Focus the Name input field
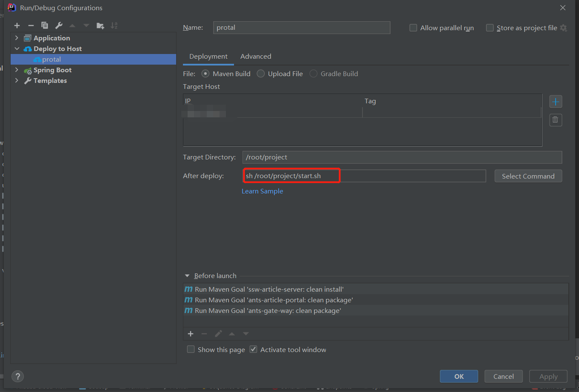579x392 pixels. pos(302,28)
